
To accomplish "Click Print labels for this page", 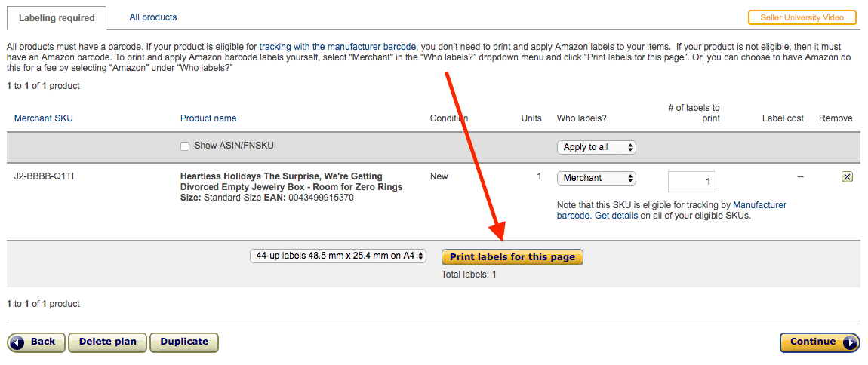I will [x=512, y=257].
